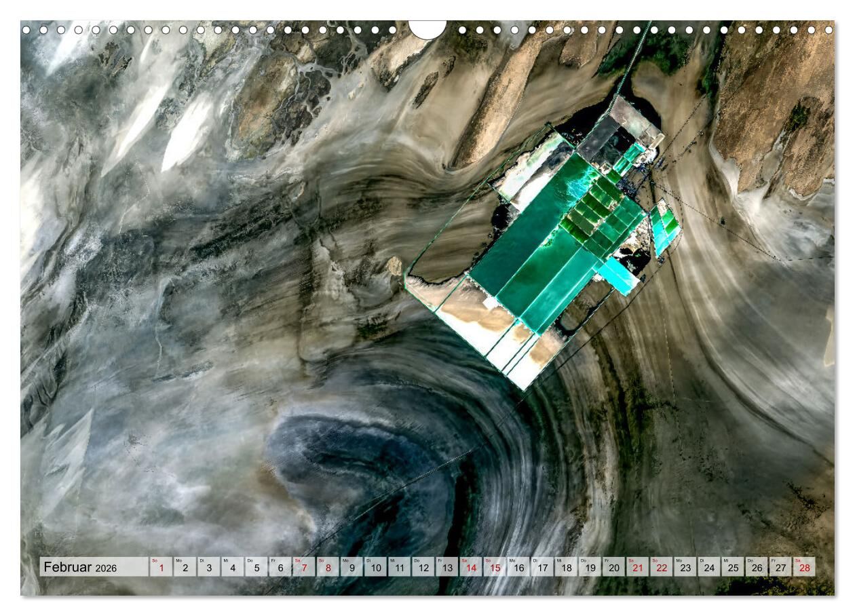855x616 pixels.
Task: Click day 25 in the calendar strip
Action: click(733, 567)
